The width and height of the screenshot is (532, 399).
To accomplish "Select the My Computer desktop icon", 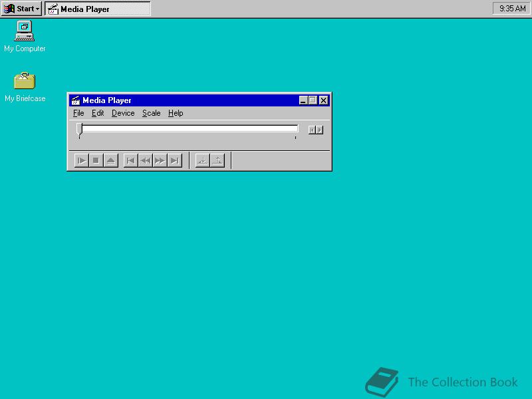I will (x=25, y=37).
